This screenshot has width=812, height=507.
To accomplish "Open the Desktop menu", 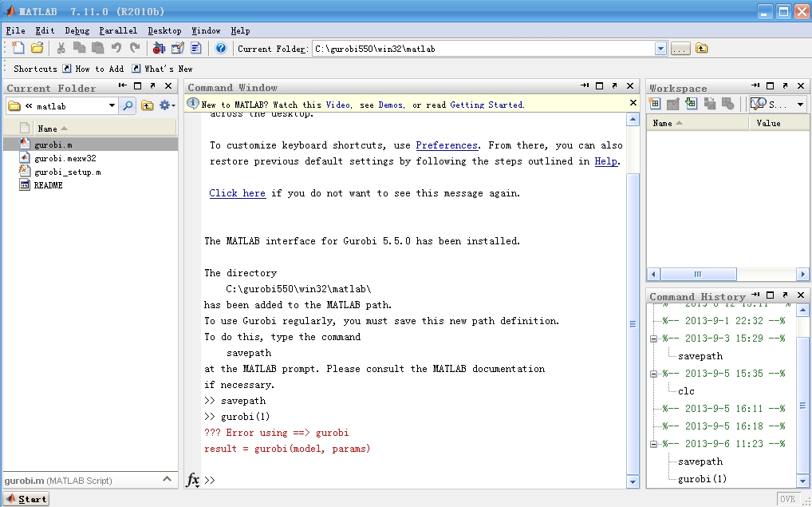I will [164, 30].
